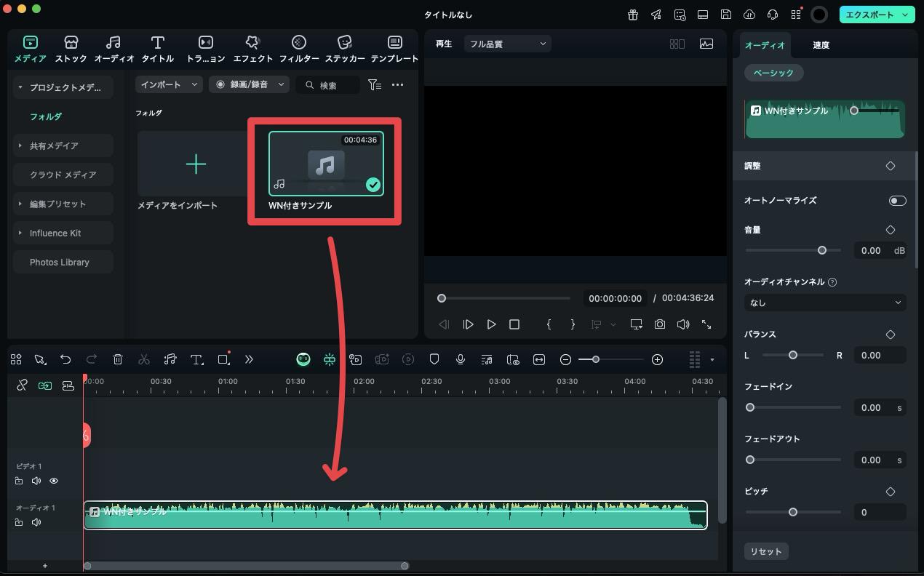Click the delete trash icon in timeline toolbar

tap(118, 359)
